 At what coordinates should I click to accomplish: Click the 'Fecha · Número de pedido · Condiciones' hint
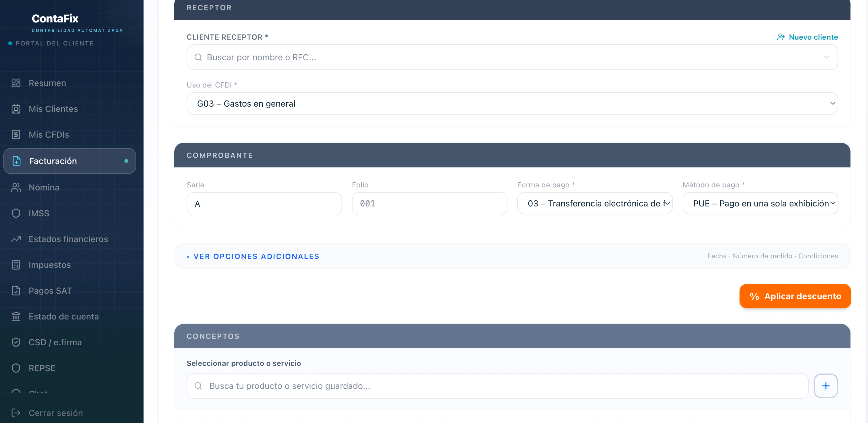pyautogui.click(x=772, y=256)
